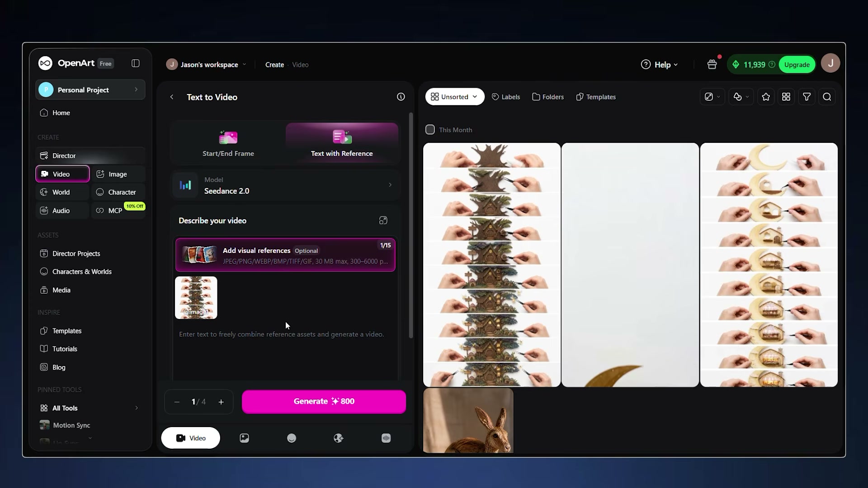Search the media gallery

click(x=827, y=97)
